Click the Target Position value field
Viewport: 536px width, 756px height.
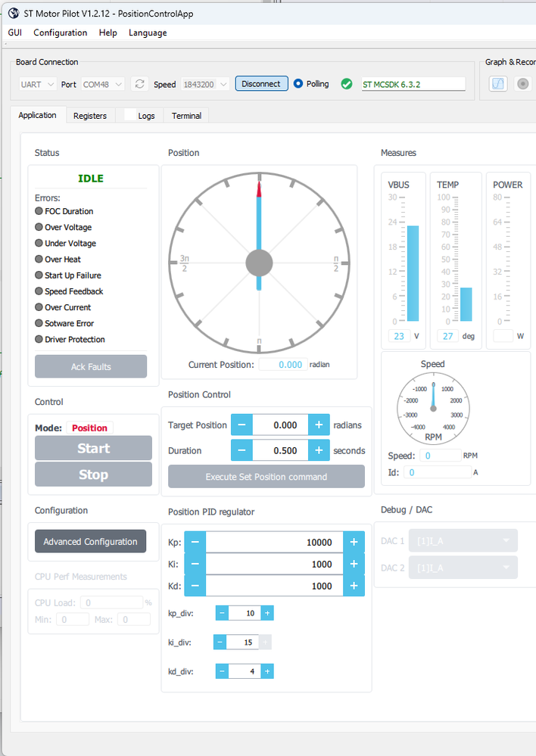(280, 425)
